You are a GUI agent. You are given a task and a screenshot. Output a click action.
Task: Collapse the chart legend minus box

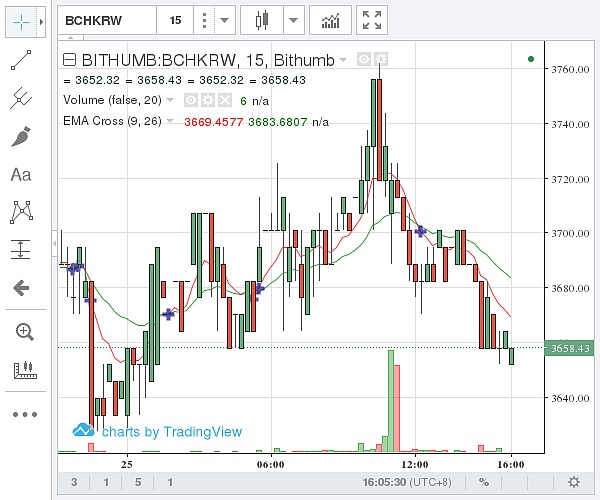coord(69,60)
